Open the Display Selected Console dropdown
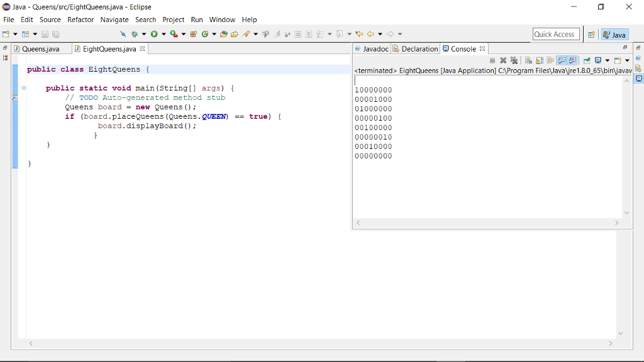The width and height of the screenshot is (644, 362). 608,60
